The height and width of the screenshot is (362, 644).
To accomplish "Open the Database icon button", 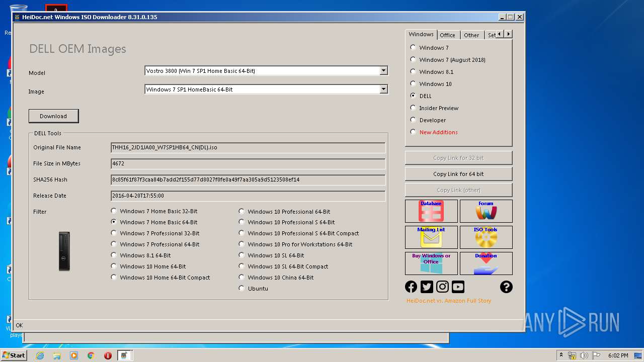I will 431,211.
